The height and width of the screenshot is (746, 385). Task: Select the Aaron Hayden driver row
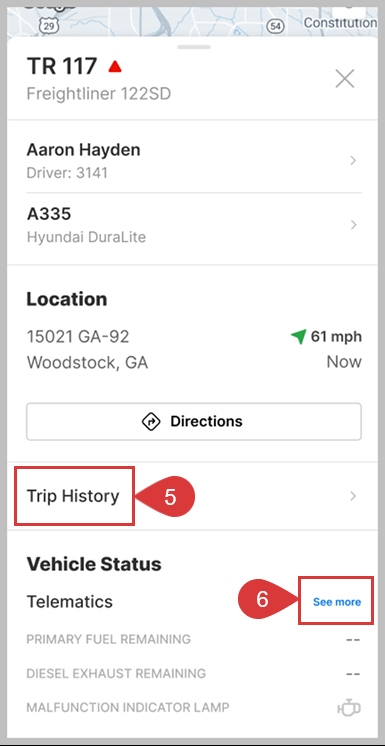194,161
